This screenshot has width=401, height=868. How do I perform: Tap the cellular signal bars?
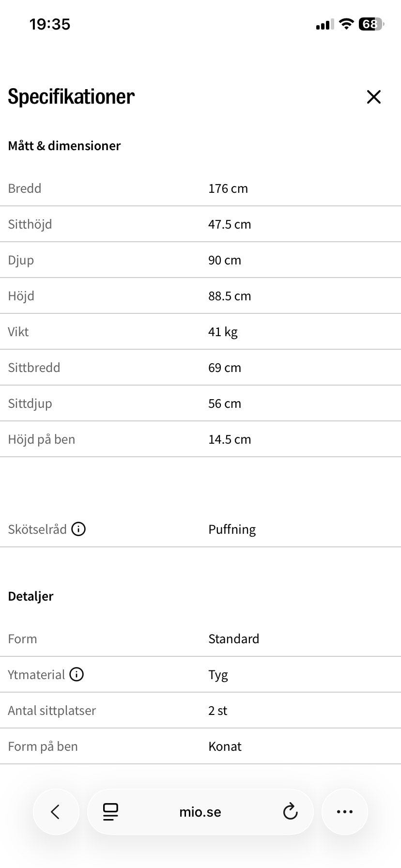click(x=324, y=24)
